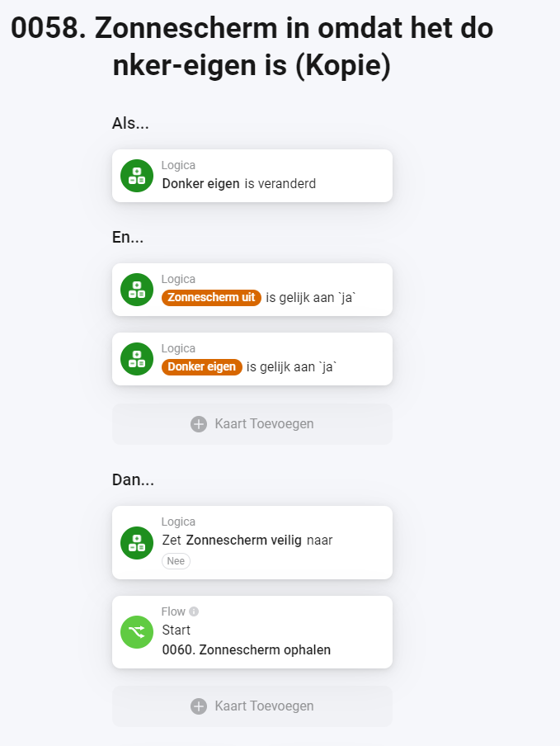
Task: Select the orange 'Donker eigen' tag in condition
Action: (x=202, y=367)
